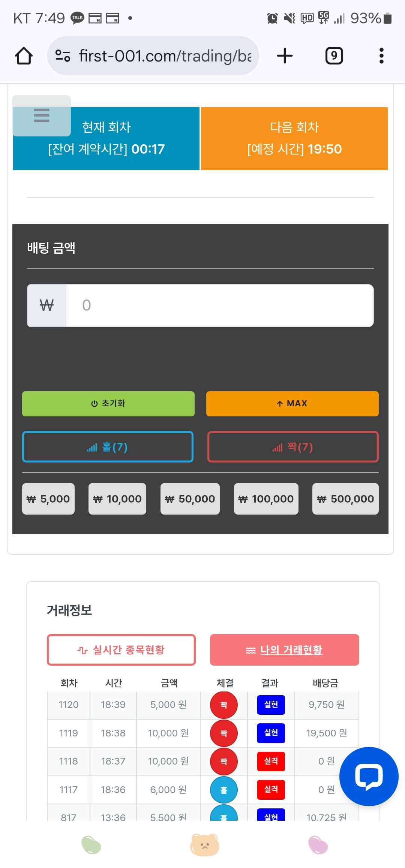Select the 짝(7) even bet option
The image size is (405, 868).
[293, 447]
